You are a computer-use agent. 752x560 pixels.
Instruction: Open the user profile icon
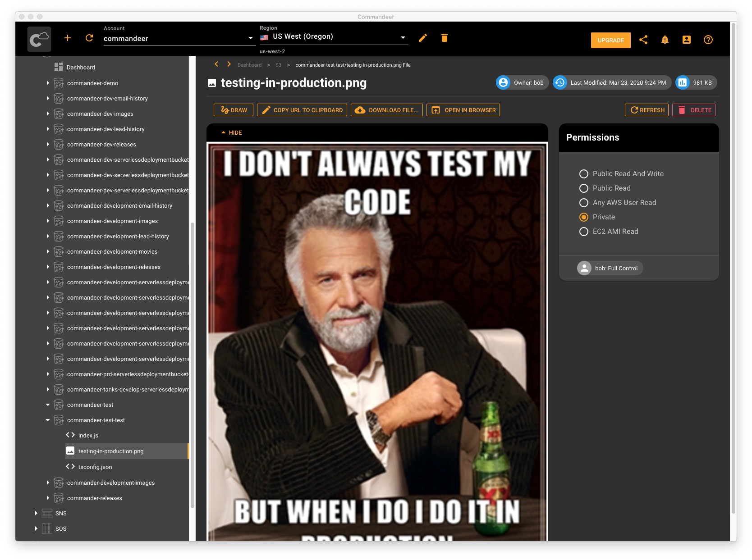(687, 40)
